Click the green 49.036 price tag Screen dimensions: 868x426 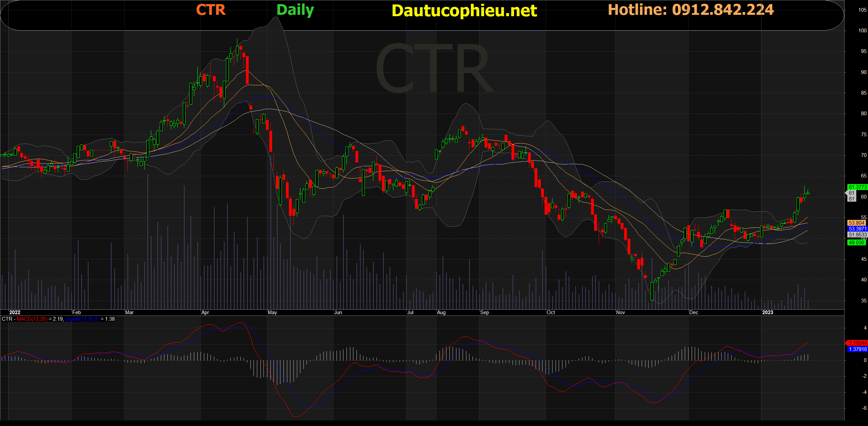(856, 243)
